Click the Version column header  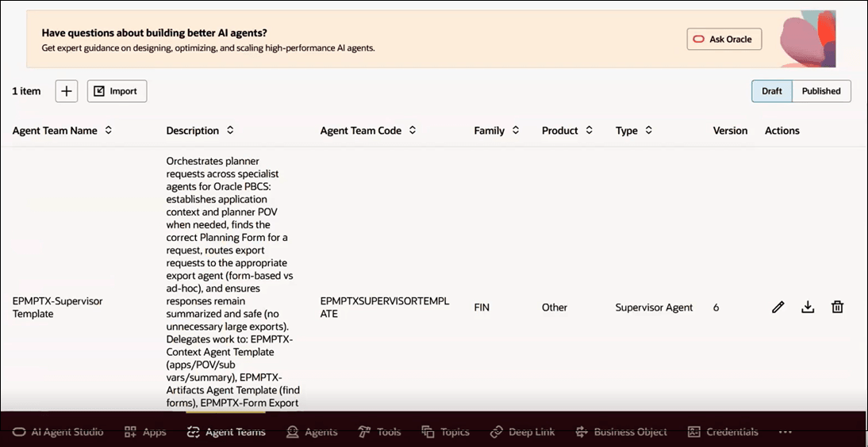click(x=730, y=131)
